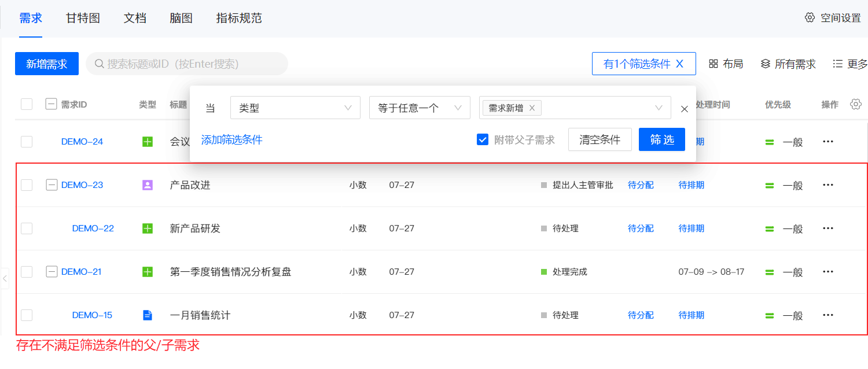The image size is (868, 369).
Task: Remove the filter condition row X
Action: click(685, 109)
